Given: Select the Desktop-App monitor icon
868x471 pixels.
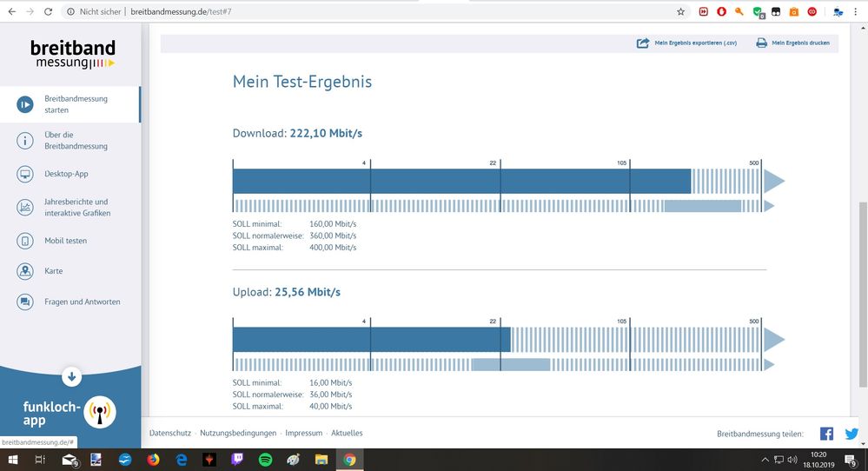Looking at the screenshot, I should pyautogui.click(x=25, y=174).
